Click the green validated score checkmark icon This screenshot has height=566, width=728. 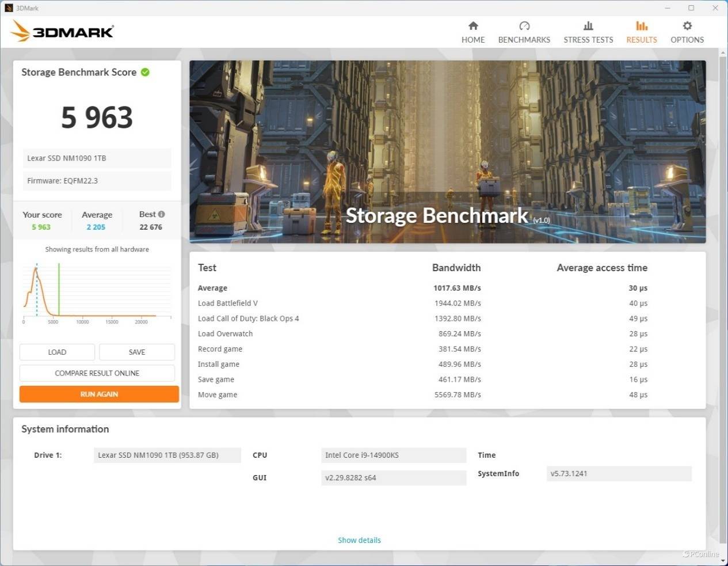146,72
